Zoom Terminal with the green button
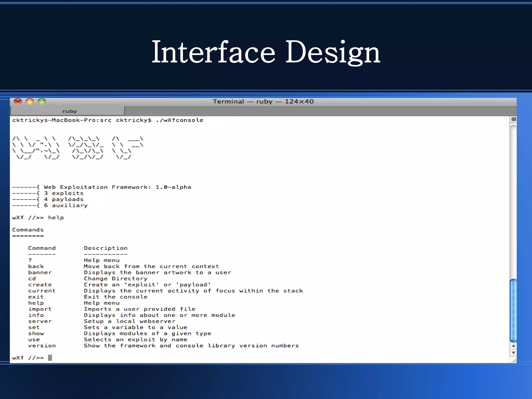 (x=42, y=101)
